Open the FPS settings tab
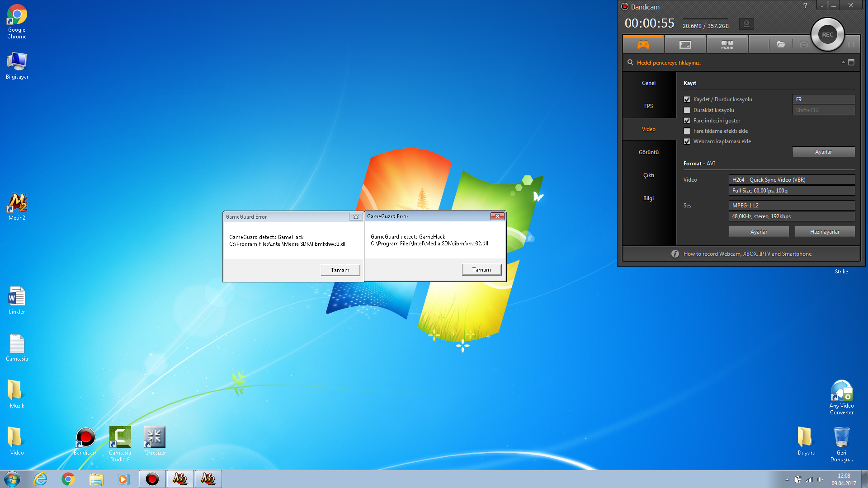This screenshot has height=488, width=868. (649, 106)
